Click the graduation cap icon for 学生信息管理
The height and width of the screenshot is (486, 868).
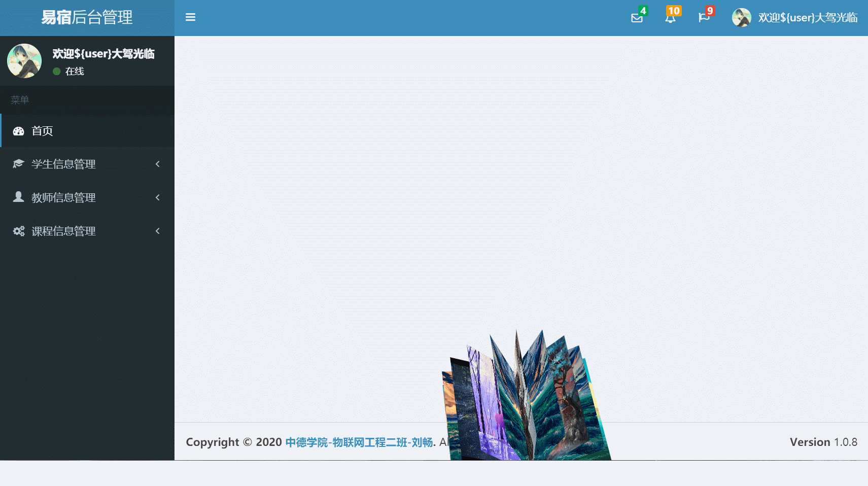click(x=19, y=164)
